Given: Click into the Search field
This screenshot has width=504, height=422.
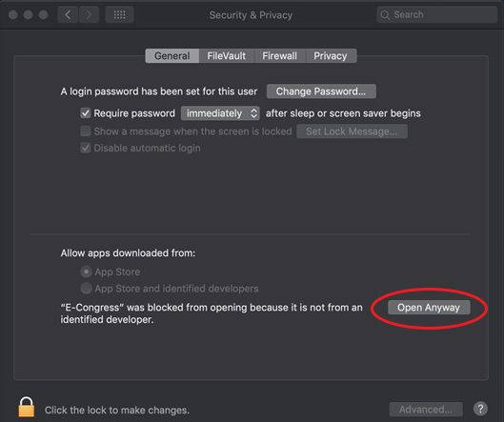Looking at the screenshot, I should pyautogui.click(x=436, y=15).
